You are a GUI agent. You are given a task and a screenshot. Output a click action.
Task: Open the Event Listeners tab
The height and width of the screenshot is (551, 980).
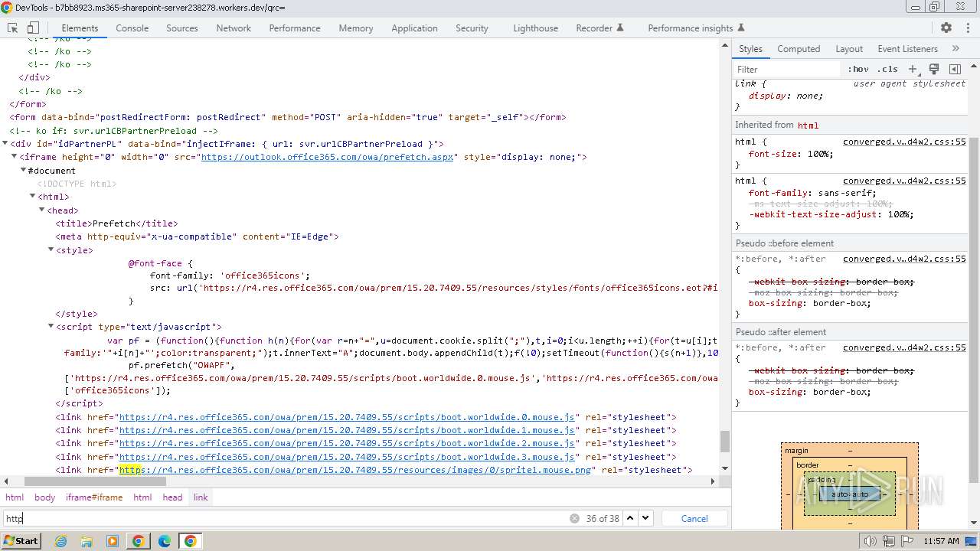click(907, 48)
